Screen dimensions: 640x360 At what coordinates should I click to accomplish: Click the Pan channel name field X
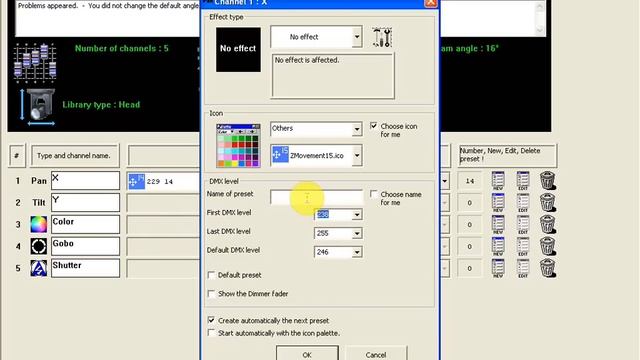pos(85,180)
